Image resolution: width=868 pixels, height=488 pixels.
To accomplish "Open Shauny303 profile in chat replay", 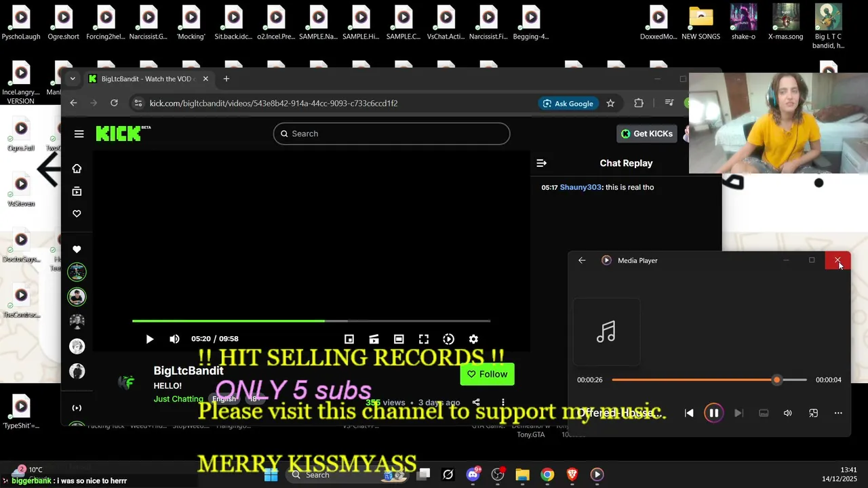I will (580, 187).
